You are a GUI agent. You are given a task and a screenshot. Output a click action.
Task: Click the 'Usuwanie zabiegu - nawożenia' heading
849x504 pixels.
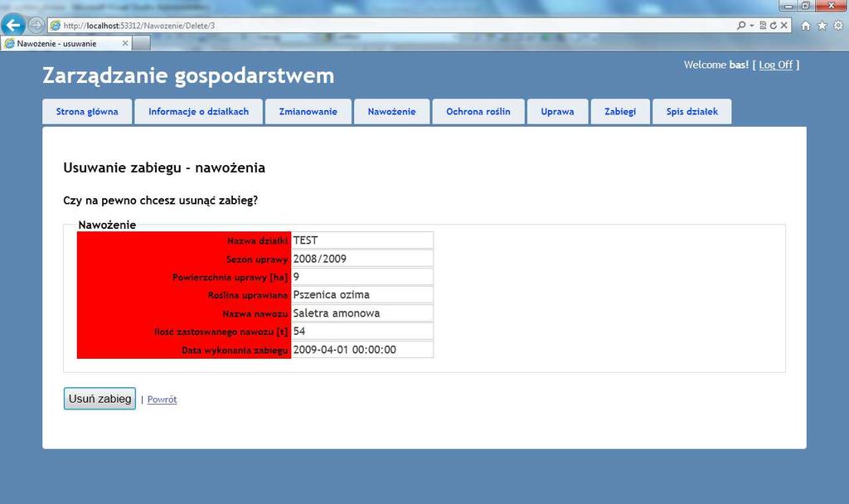164,167
